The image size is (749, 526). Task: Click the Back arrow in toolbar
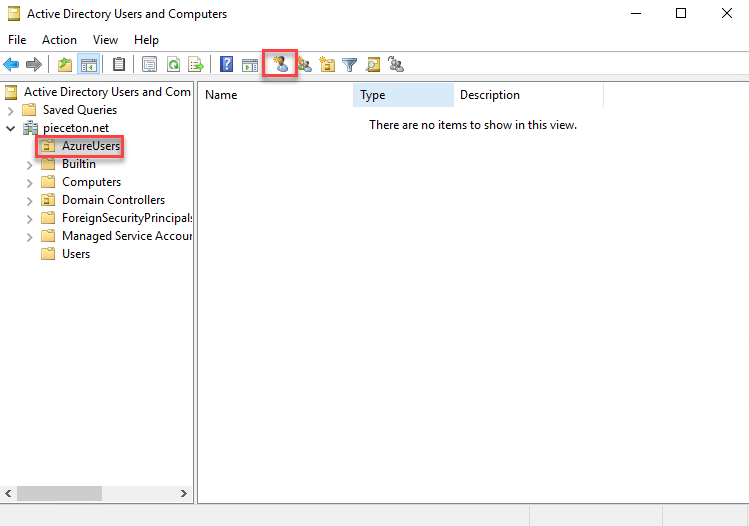coord(11,64)
